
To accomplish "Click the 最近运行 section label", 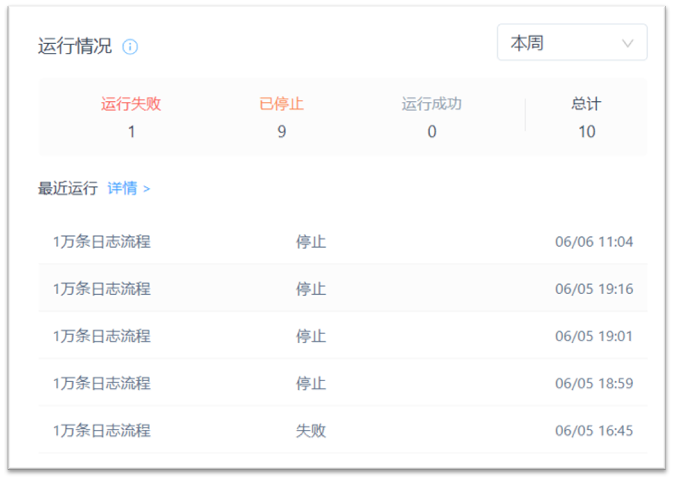I will [x=68, y=188].
